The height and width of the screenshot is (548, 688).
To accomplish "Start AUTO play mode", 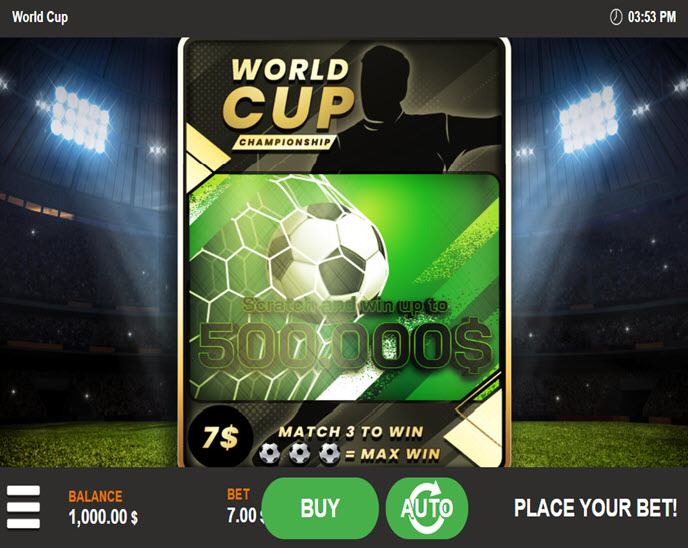I will pos(427,508).
